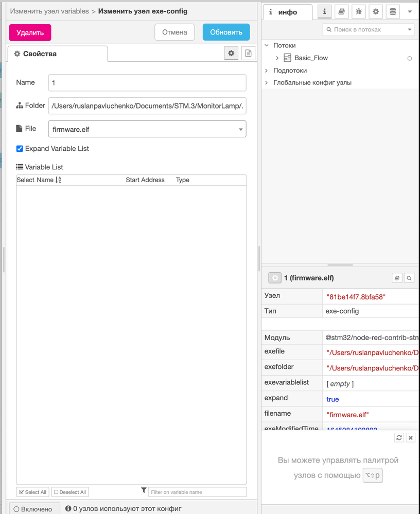420x514 pixels.
Task: Open configuration nodes gear tab
Action: tap(376, 12)
